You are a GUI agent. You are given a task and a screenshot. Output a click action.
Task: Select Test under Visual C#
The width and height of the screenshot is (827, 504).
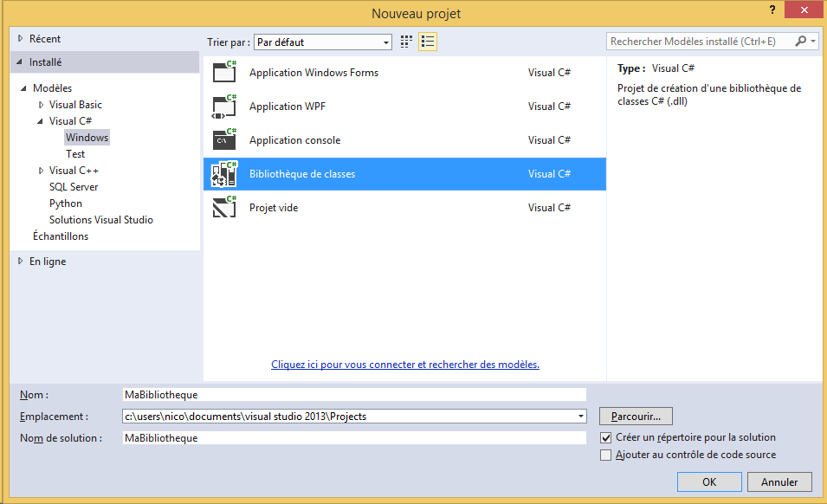coord(75,154)
